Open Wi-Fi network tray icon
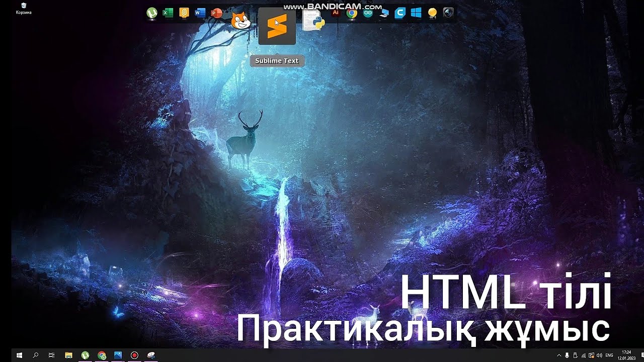 (x=583, y=355)
